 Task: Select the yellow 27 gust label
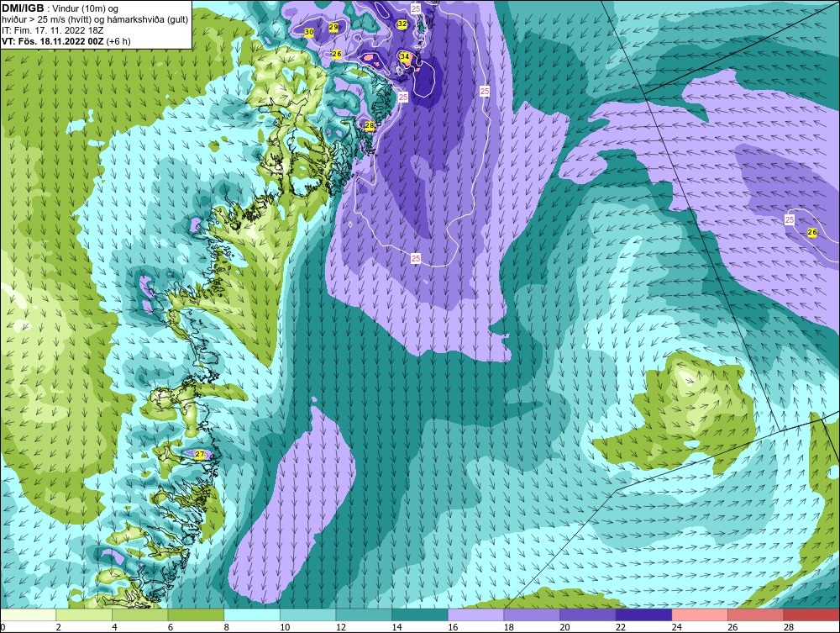[199, 455]
